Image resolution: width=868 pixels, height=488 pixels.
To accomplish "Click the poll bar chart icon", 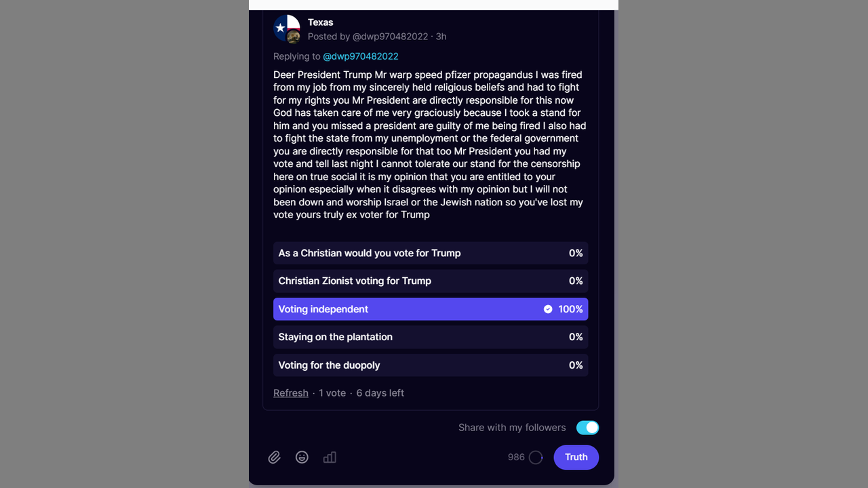I will click(x=330, y=457).
